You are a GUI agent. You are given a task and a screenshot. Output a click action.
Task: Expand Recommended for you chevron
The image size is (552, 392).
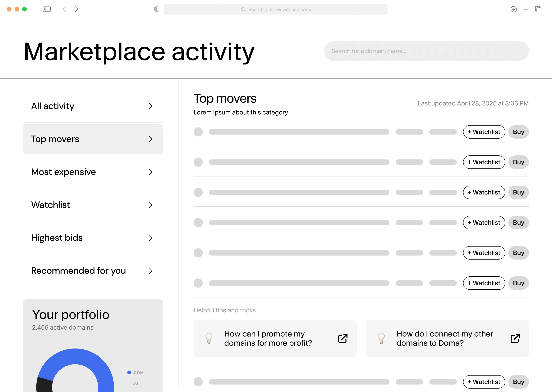pyautogui.click(x=151, y=271)
